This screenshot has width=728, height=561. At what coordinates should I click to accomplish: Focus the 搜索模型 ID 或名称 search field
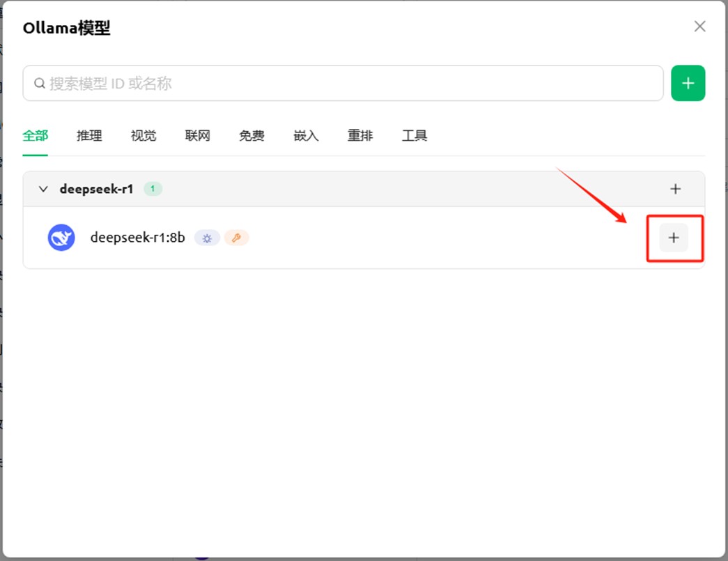(x=343, y=83)
